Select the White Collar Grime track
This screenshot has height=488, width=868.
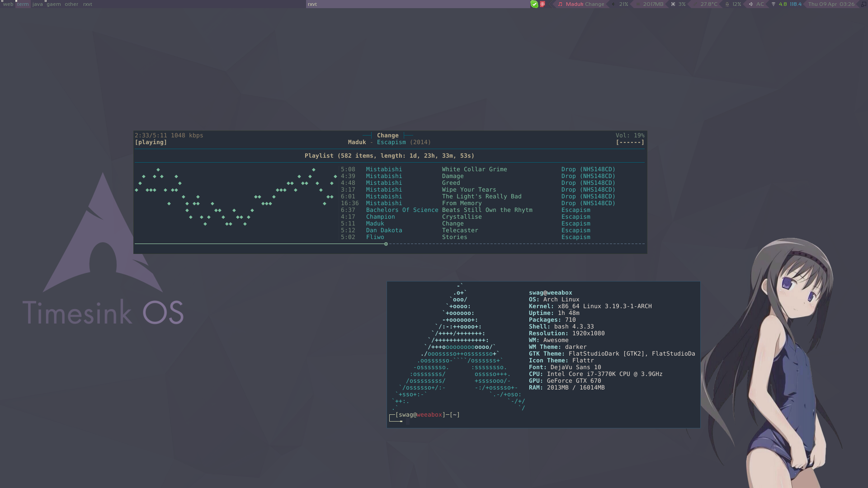click(474, 169)
